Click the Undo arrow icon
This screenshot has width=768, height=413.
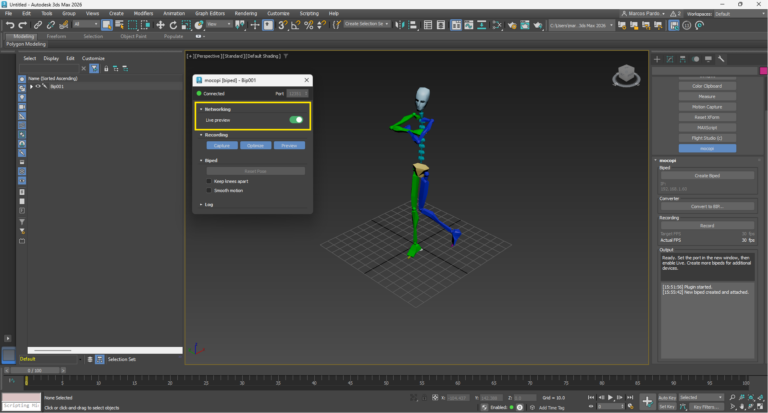(9, 24)
